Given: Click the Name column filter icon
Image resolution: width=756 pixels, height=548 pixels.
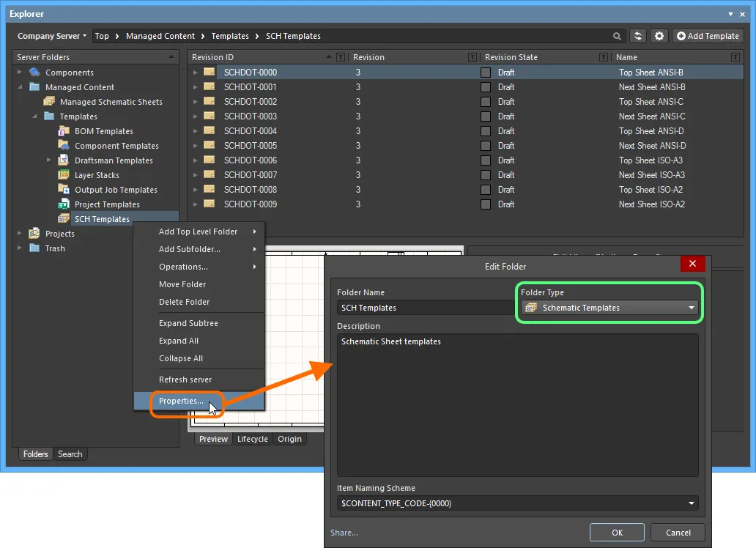Looking at the screenshot, I should point(735,57).
